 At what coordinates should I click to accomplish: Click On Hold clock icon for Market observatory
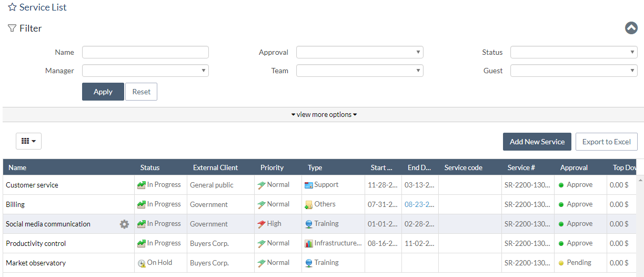[x=142, y=263]
